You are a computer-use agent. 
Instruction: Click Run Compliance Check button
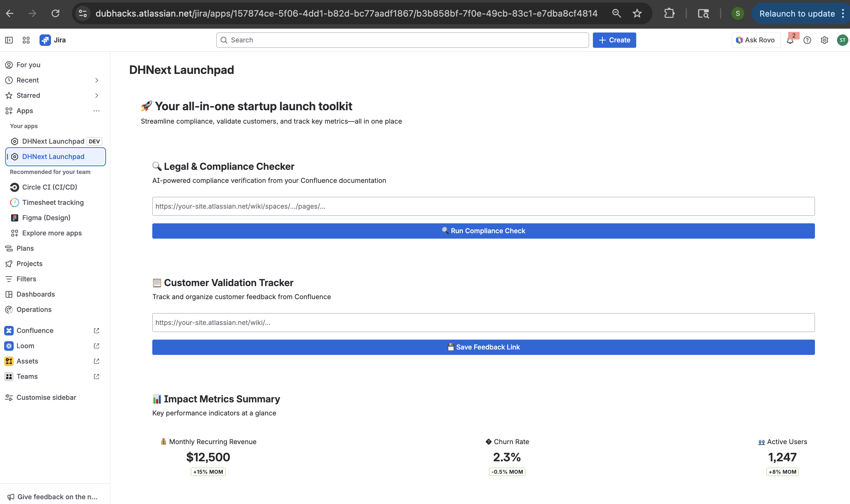(483, 231)
